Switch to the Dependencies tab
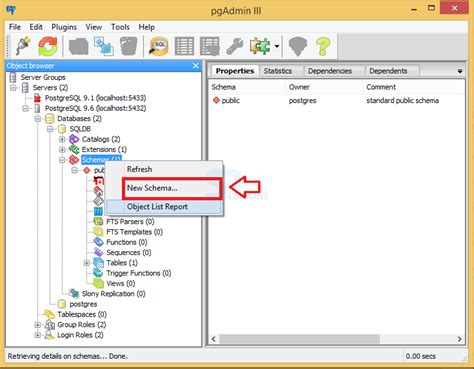This screenshot has height=369, width=474. click(x=330, y=71)
